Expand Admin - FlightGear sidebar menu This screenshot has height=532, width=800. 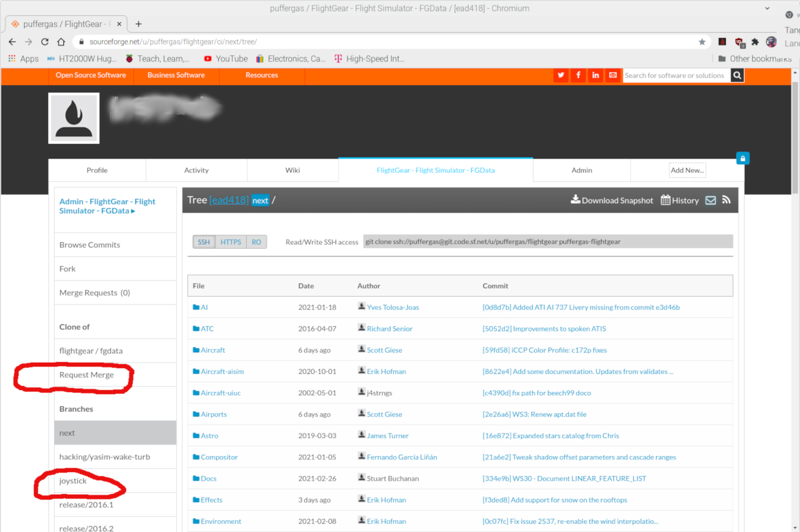coord(107,206)
